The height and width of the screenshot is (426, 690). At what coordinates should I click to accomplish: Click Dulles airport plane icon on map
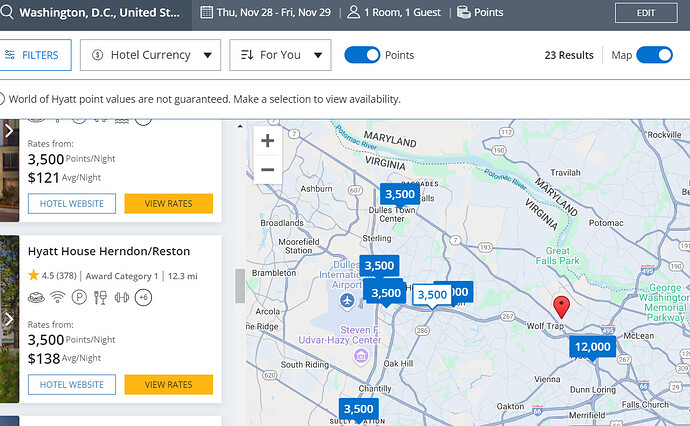[347, 301]
